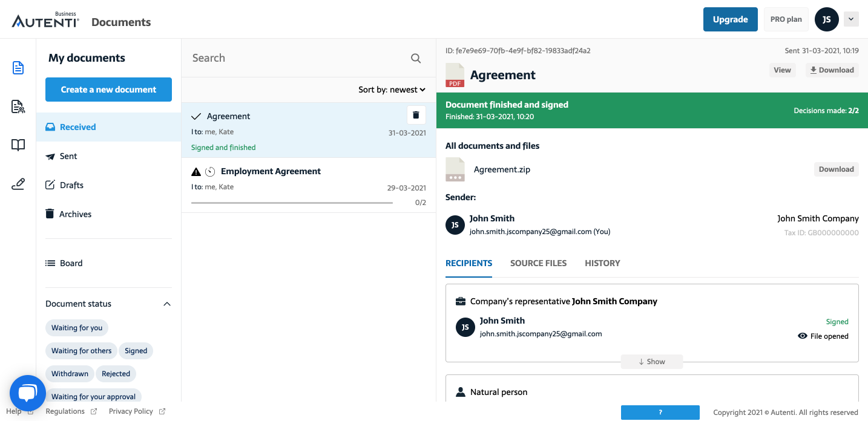Filter by Signed status

[136, 351]
